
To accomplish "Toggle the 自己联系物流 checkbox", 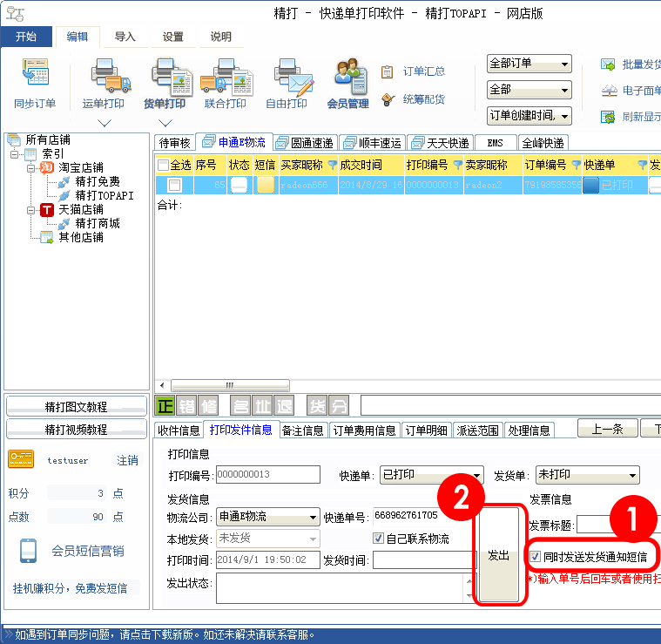I will 378,539.
